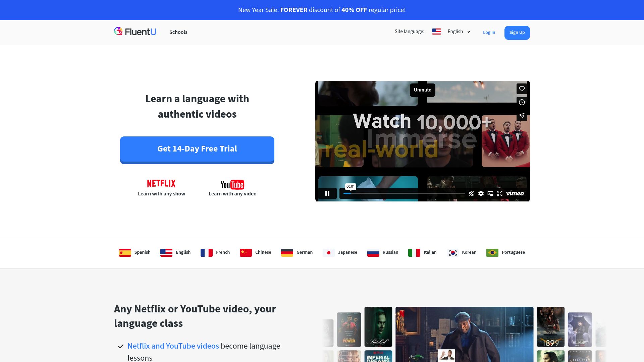Viewport: 644px width, 362px height.
Task: Toggle the muted volume icon
Action: point(471,193)
